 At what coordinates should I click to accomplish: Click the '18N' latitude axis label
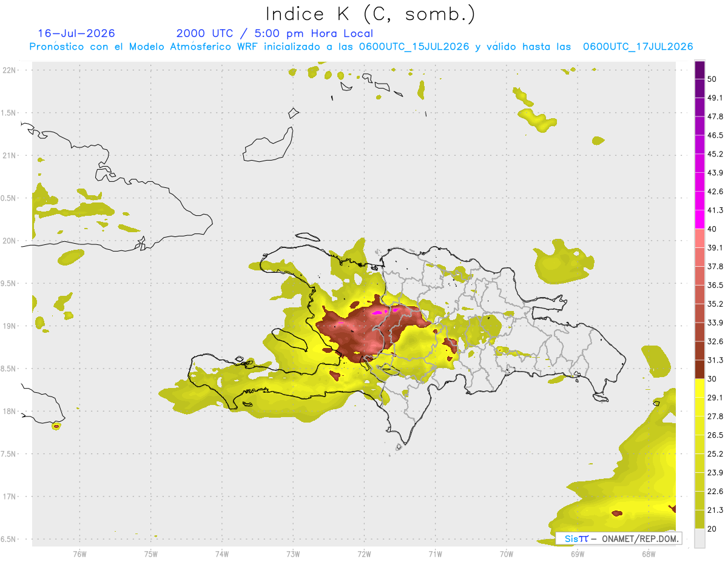10,412
